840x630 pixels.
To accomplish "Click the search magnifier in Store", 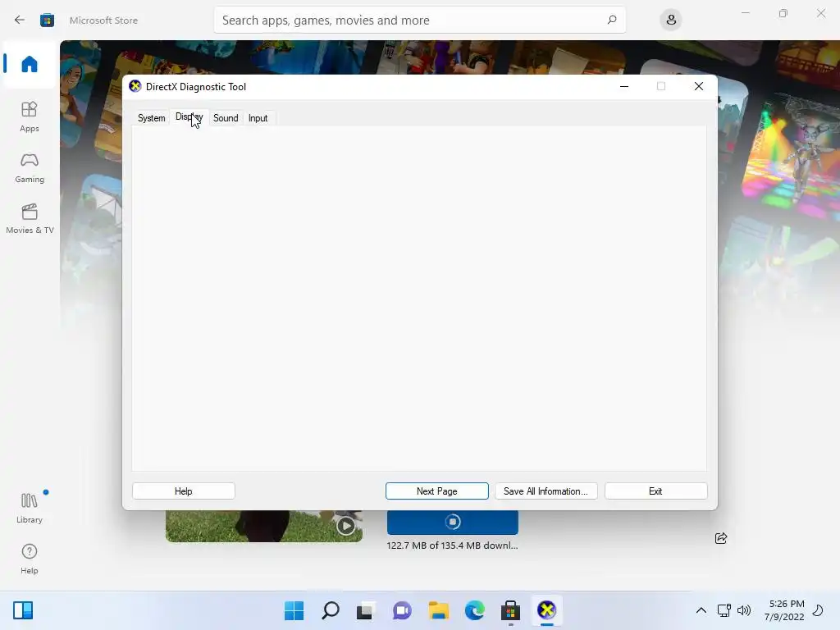I will point(612,20).
